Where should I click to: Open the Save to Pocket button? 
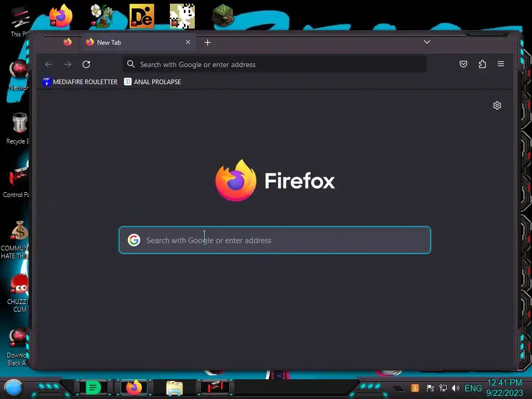coord(463,64)
